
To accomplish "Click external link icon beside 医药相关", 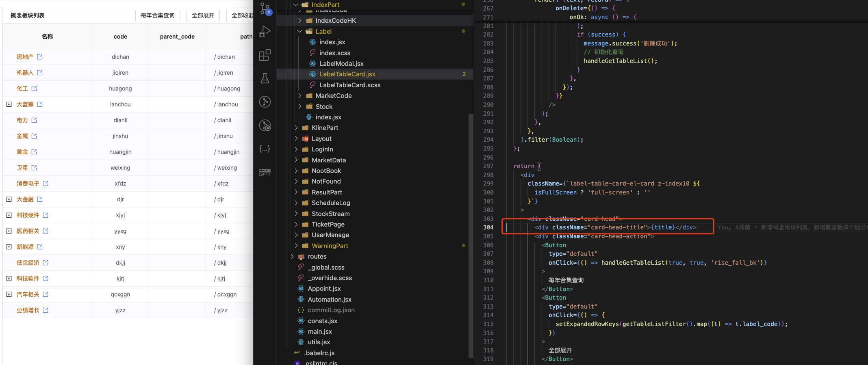I will 46,231.
